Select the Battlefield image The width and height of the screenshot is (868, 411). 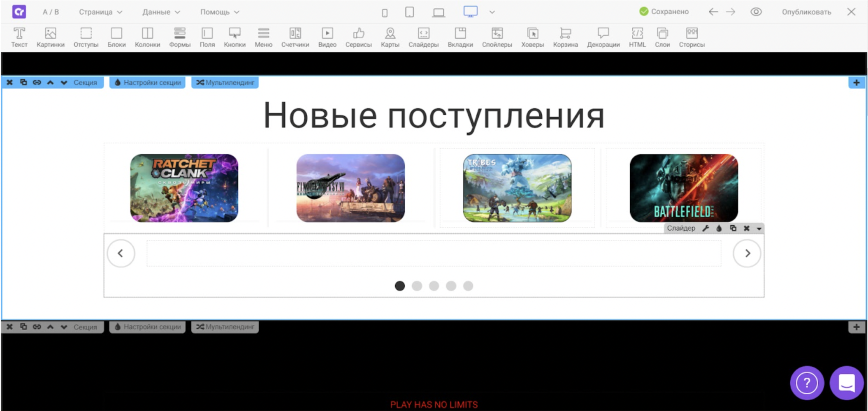pyautogui.click(x=684, y=188)
